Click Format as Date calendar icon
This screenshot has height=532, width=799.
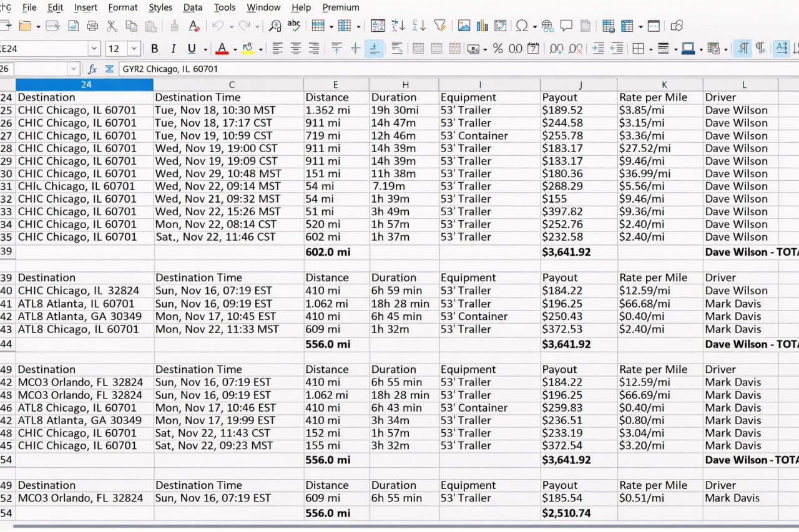533,49
